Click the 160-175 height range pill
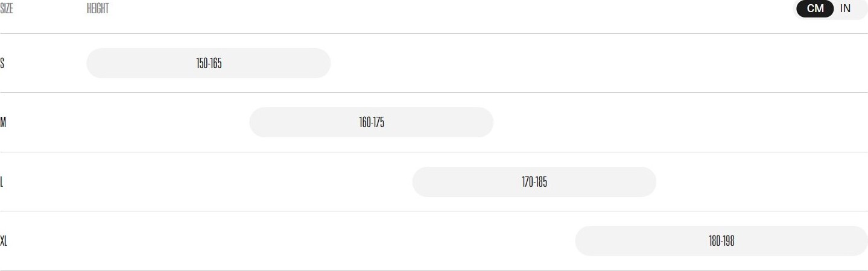Viewport: 868px width, 271px height. point(372,122)
